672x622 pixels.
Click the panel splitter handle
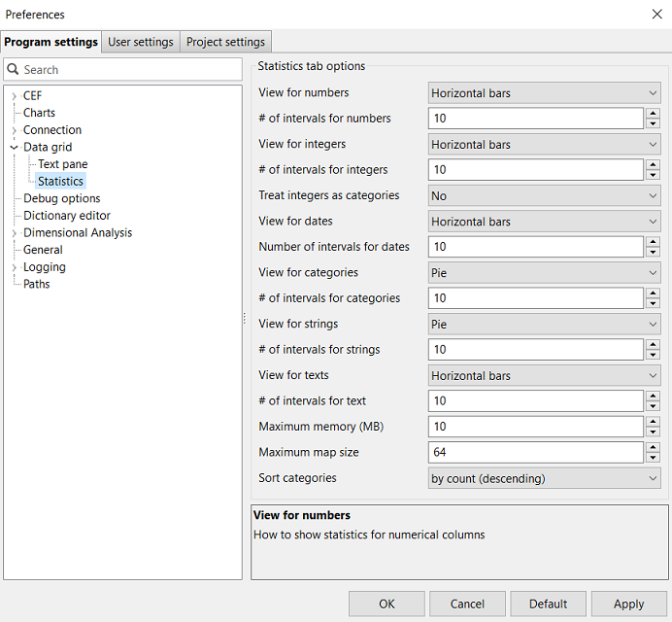tap(245, 318)
